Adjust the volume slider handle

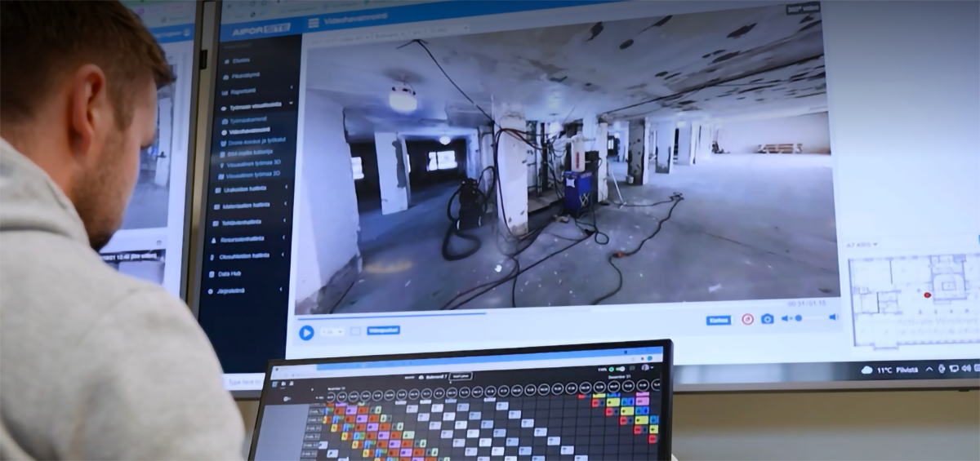coord(798,318)
